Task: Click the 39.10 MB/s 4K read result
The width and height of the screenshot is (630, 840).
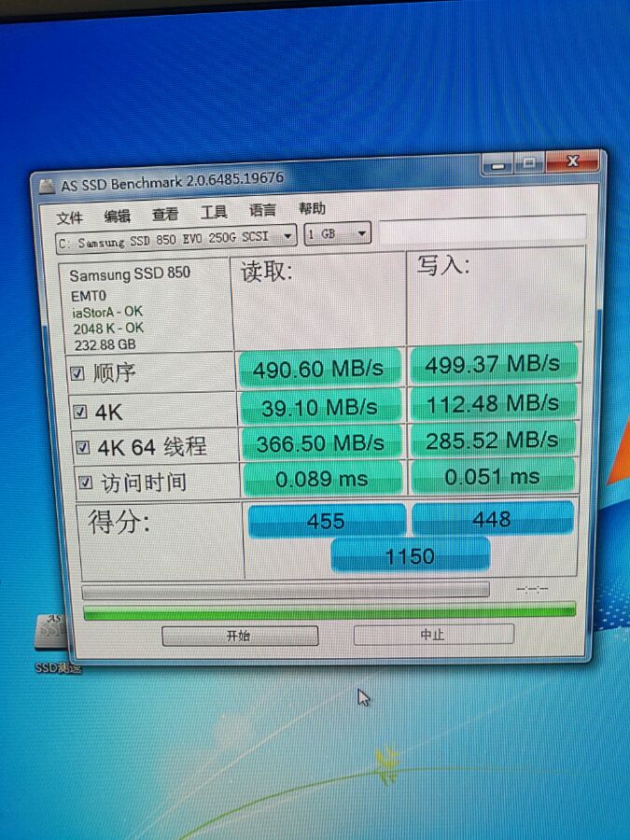Action: coord(320,407)
